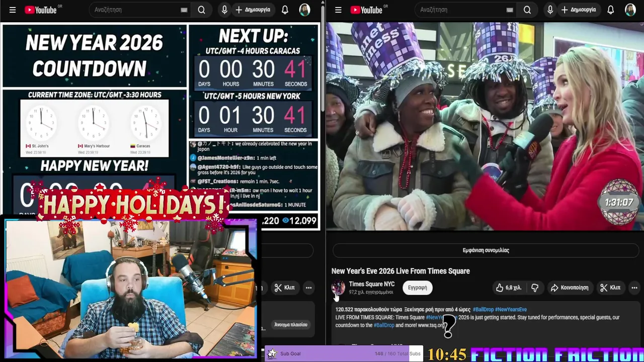This screenshot has width=644, height=362.
Task: Click Κλιπ clip button in right window
Action: (609, 288)
